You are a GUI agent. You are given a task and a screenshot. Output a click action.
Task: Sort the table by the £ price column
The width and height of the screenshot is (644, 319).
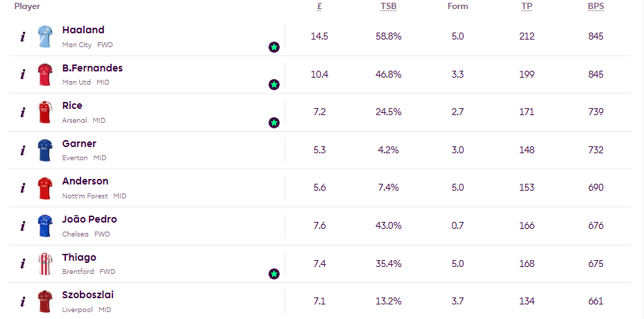pos(319,6)
